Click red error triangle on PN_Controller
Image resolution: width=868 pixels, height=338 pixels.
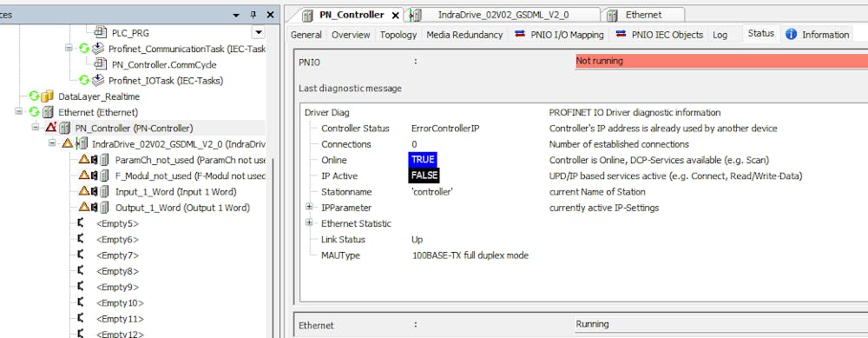[51, 128]
